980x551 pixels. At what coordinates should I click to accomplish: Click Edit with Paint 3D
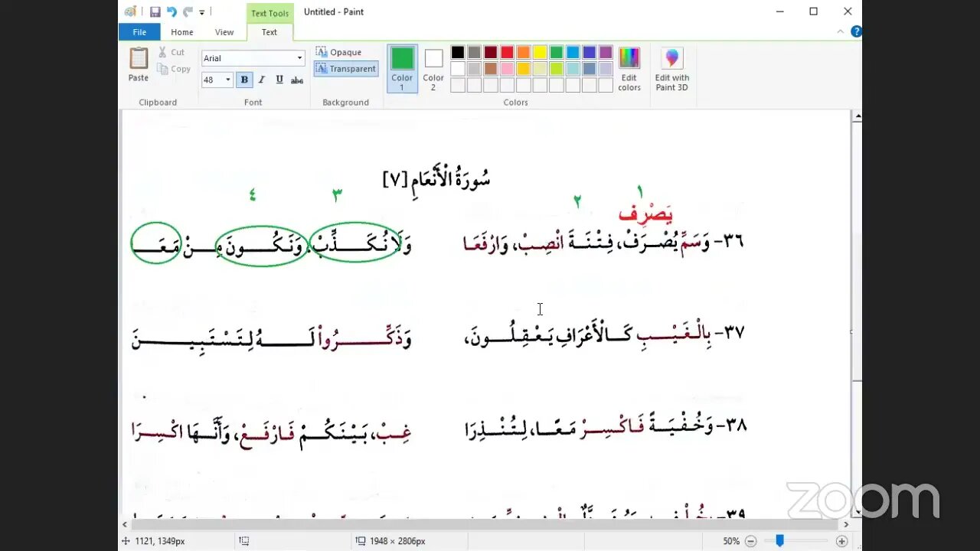pos(672,68)
